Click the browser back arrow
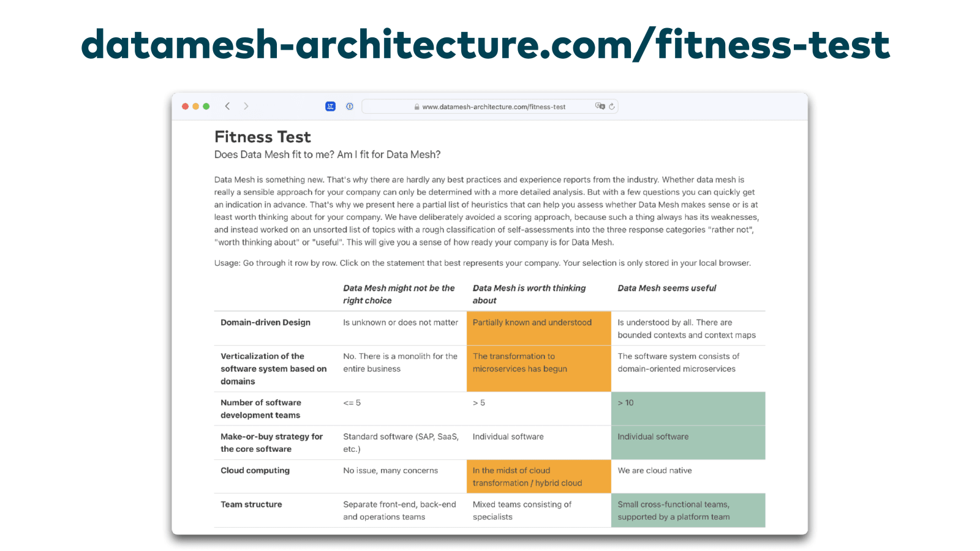The width and height of the screenshot is (980, 551). point(227,106)
